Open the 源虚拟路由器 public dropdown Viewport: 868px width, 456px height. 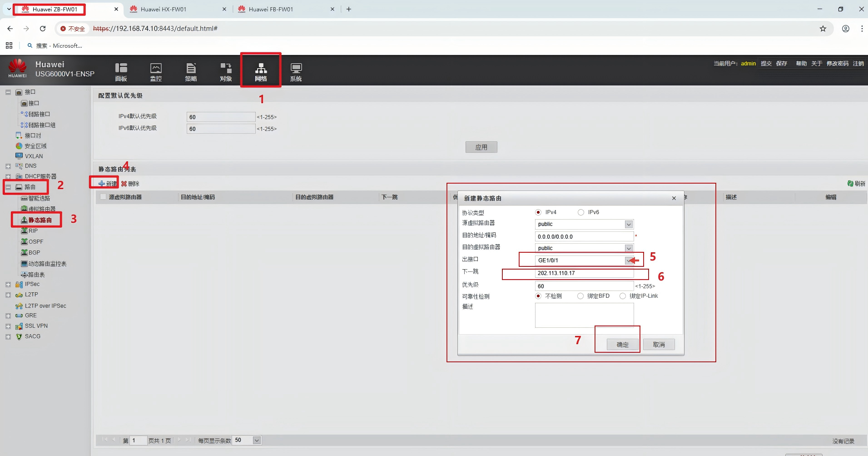pyautogui.click(x=629, y=224)
